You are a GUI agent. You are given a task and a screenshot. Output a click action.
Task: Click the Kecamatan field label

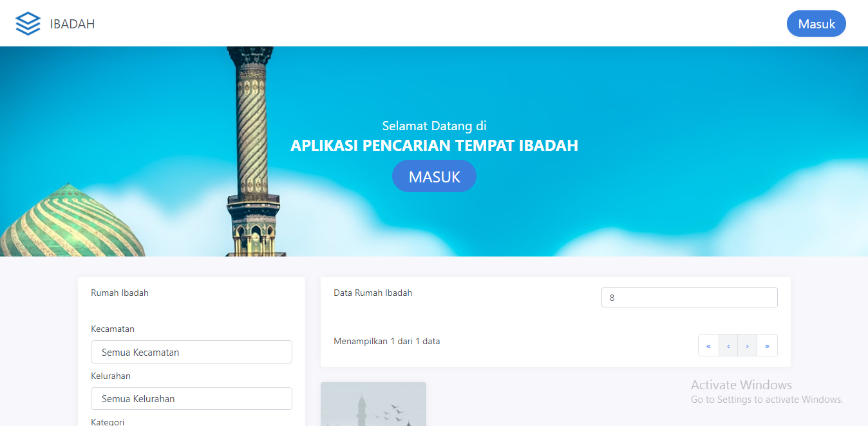click(x=113, y=329)
